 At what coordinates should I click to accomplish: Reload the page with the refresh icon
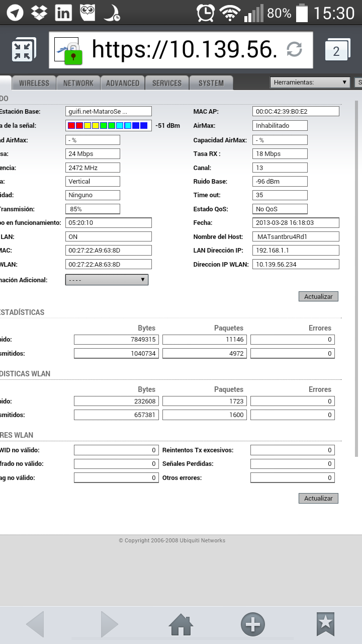tap(294, 49)
